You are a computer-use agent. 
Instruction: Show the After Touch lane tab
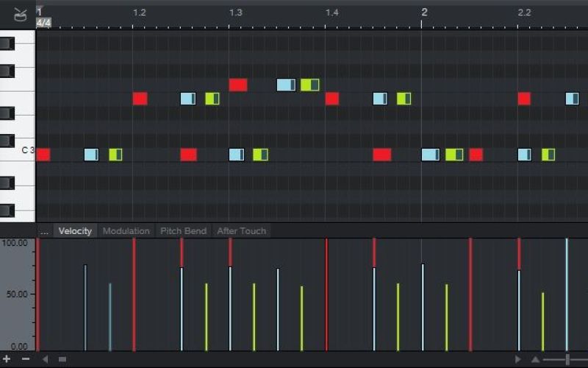(x=241, y=231)
